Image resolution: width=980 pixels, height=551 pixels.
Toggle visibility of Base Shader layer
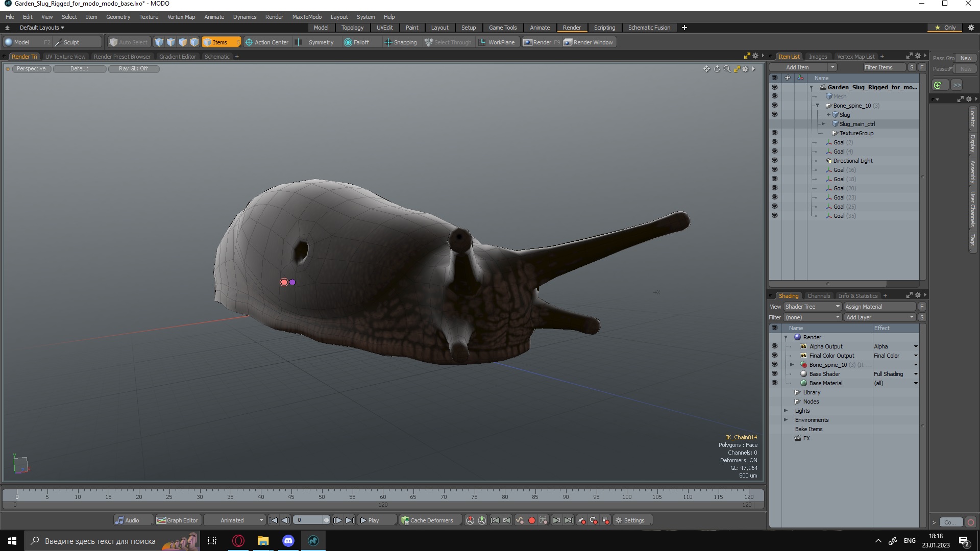(x=774, y=374)
